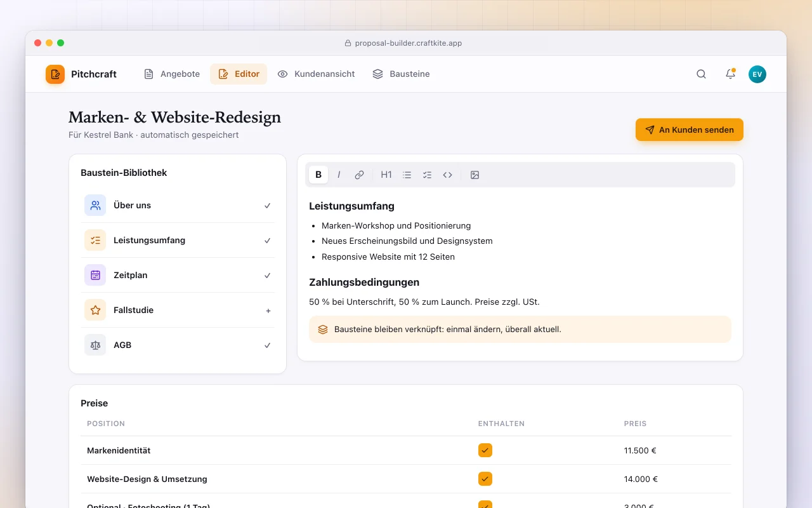Toggle bold formatting in editor toolbar

pos(318,175)
